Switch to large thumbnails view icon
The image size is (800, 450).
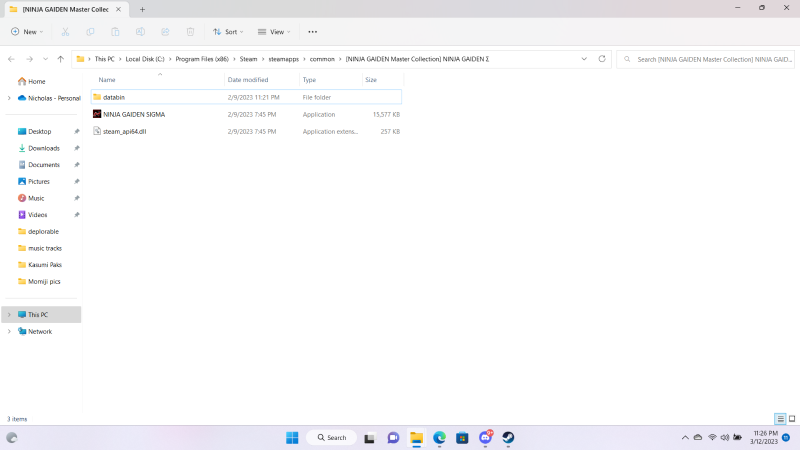(792, 419)
